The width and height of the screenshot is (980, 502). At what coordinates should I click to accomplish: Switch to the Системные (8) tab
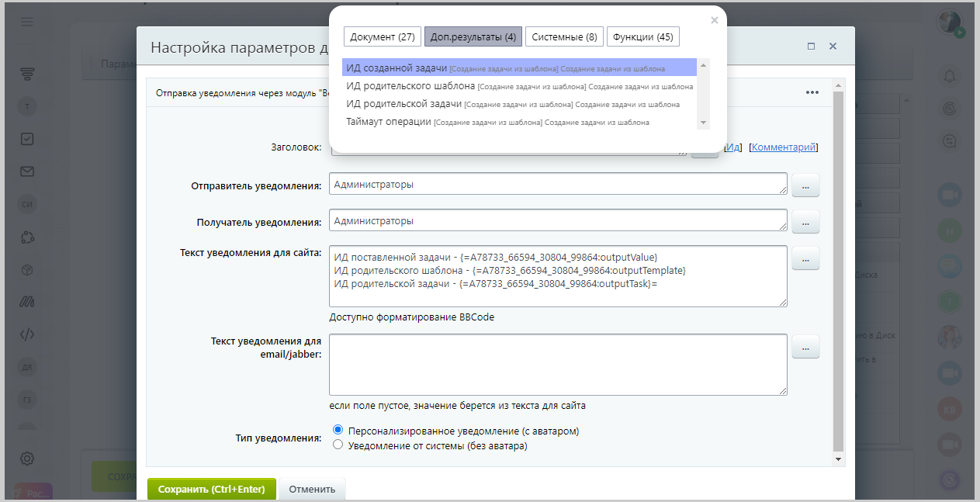click(x=564, y=36)
